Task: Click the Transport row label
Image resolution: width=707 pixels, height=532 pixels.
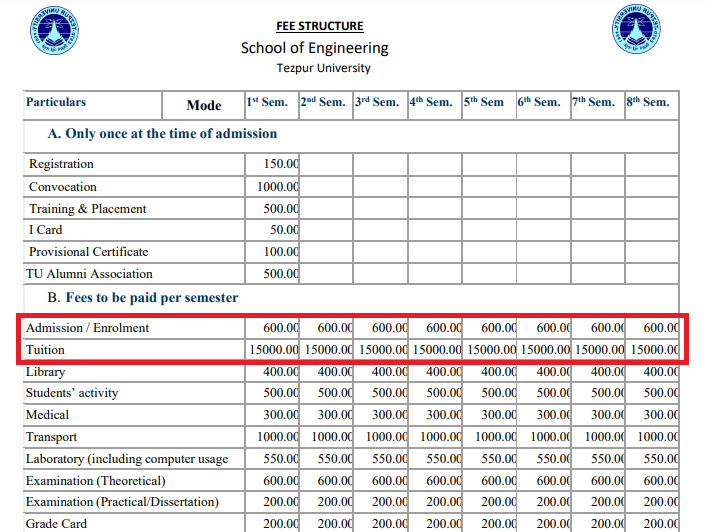Action: [51, 437]
